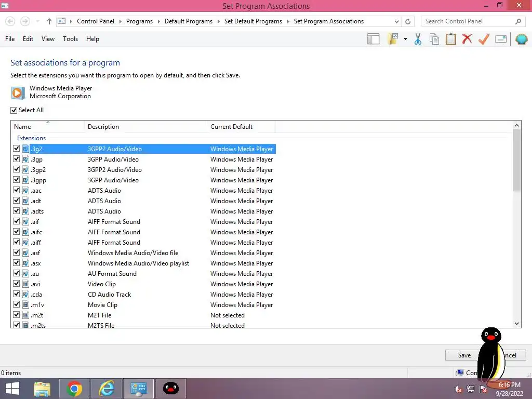This screenshot has width=532, height=399.
Task: Click the clipboard Paste icon
Action: pos(450,39)
